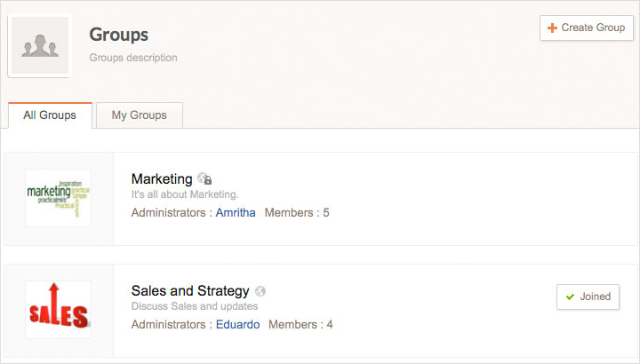640x364 pixels.
Task: Toggle the Joined status for Sales and Strategy
Action: pyautogui.click(x=588, y=297)
